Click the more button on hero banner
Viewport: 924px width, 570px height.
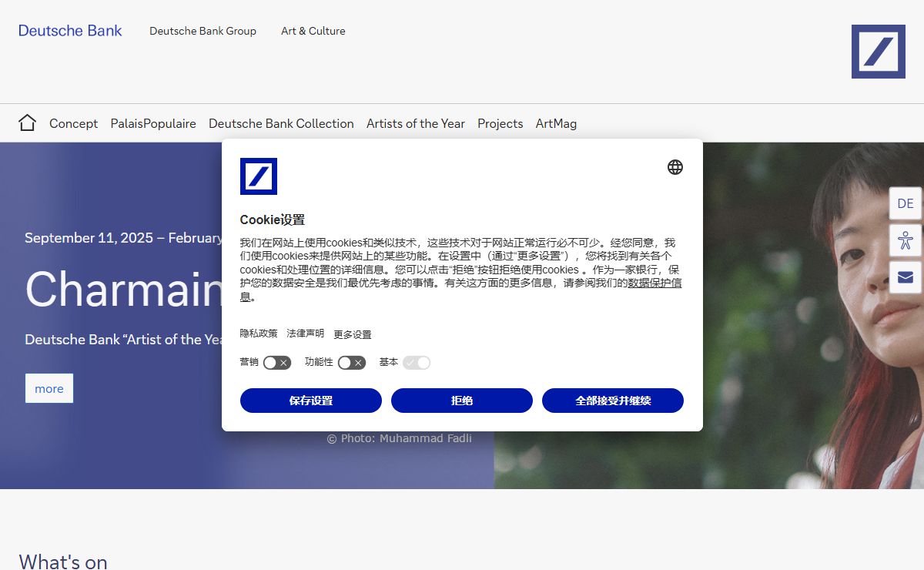tap(49, 388)
